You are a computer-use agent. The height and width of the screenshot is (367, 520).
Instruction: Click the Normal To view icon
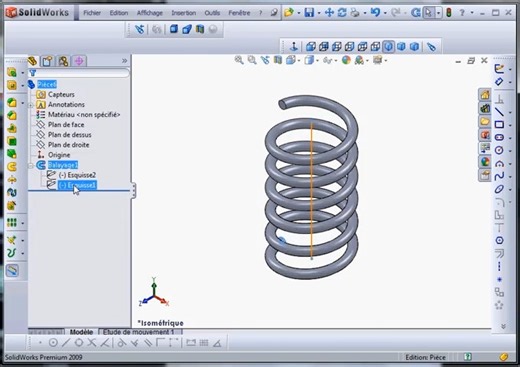tap(294, 46)
